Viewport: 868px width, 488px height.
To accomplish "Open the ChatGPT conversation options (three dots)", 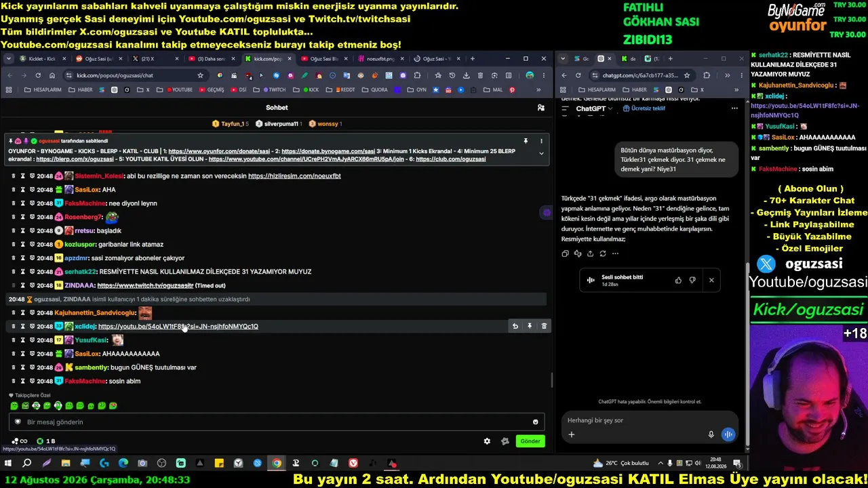I will [734, 108].
